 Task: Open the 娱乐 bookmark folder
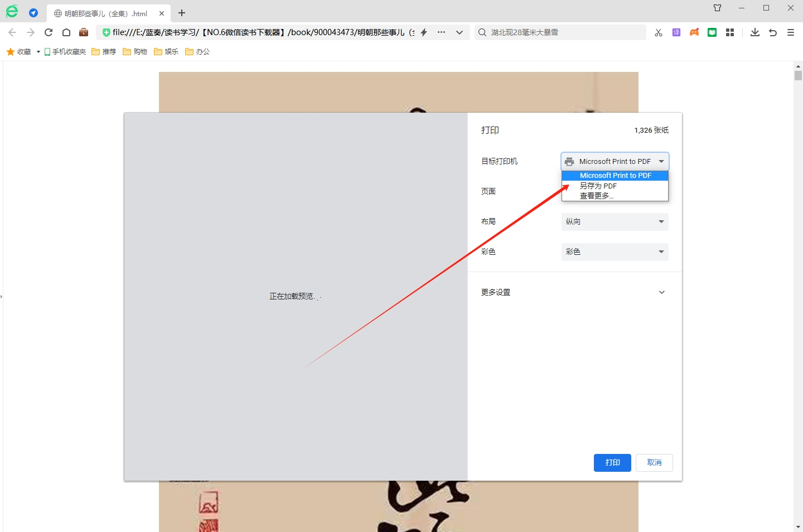click(166, 52)
